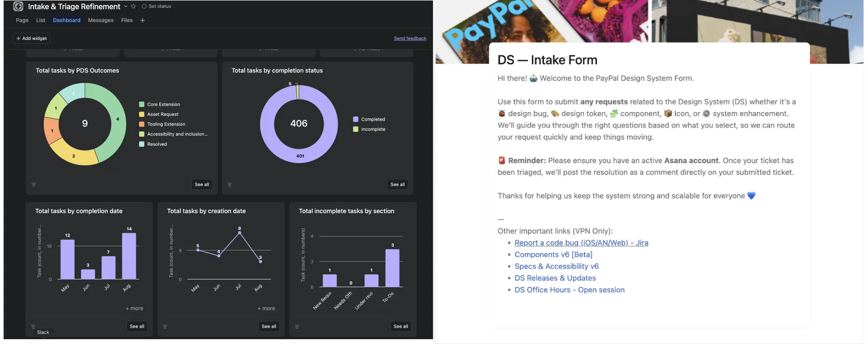Switch to the List tab
Screen dimensions: 868x344
40,20
